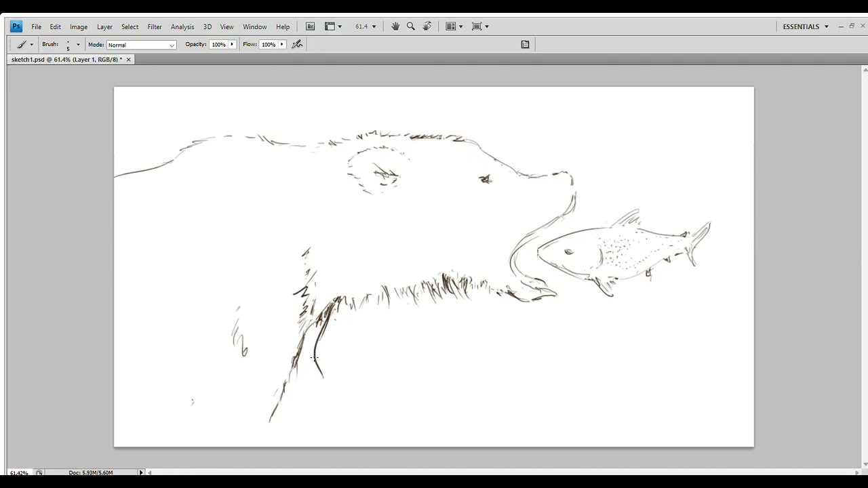Viewport: 868px width, 488px height.
Task: Click the ESSENTIALS workspace label
Action: [801, 26]
